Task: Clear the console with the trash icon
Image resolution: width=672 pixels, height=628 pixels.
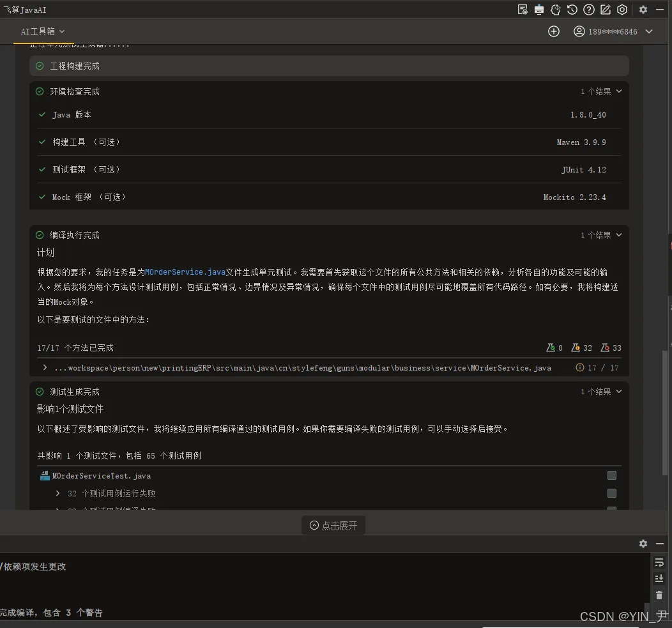Action: pyautogui.click(x=659, y=595)
